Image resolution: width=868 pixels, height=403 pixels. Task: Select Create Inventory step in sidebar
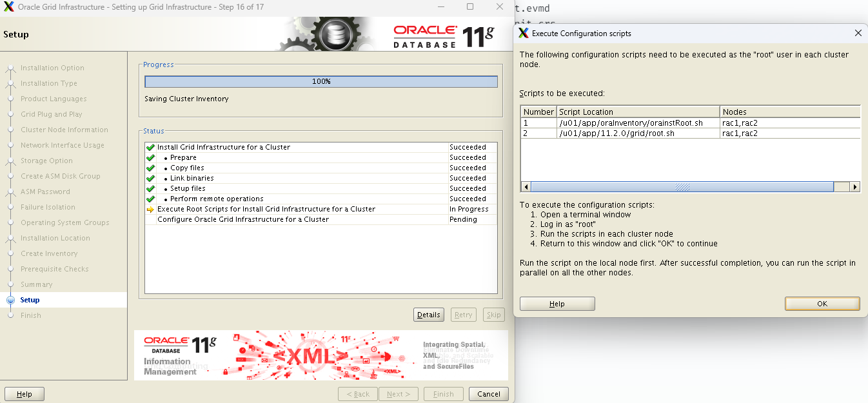click(49, 253)
